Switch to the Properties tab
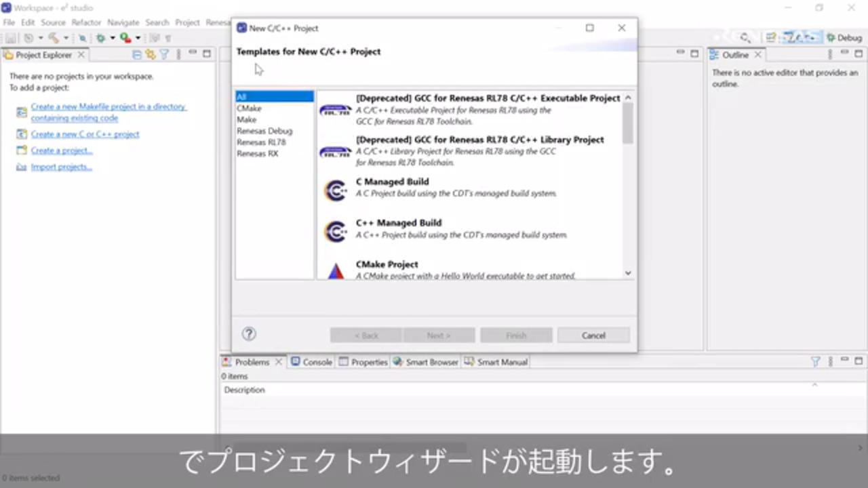Viewport: 868px width, 488px height. click(363, 362)
